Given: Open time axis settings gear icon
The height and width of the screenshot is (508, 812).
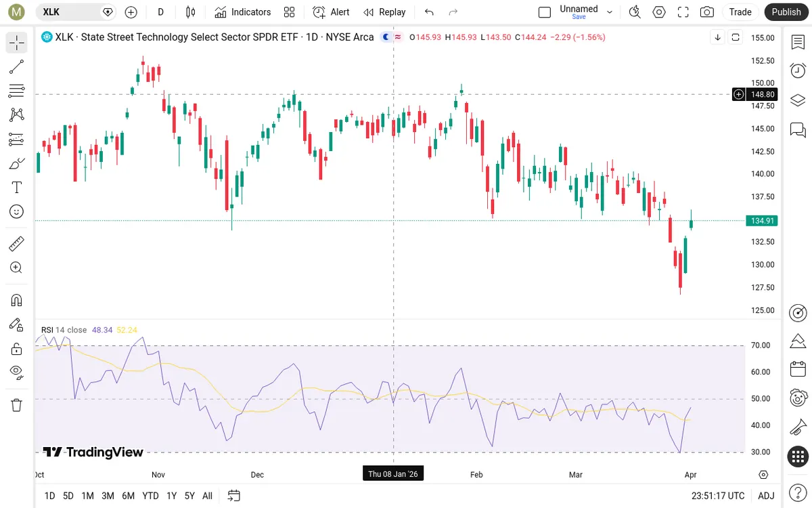Looking at the screenshot, I should [764, 475].
